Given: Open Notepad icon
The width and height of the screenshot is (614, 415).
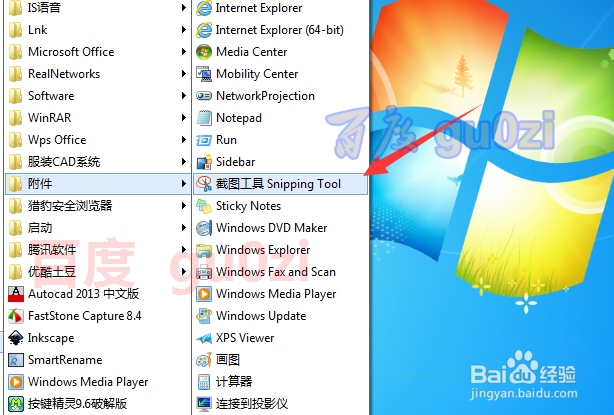Looking at the screenshot, I should coord(204,118).
